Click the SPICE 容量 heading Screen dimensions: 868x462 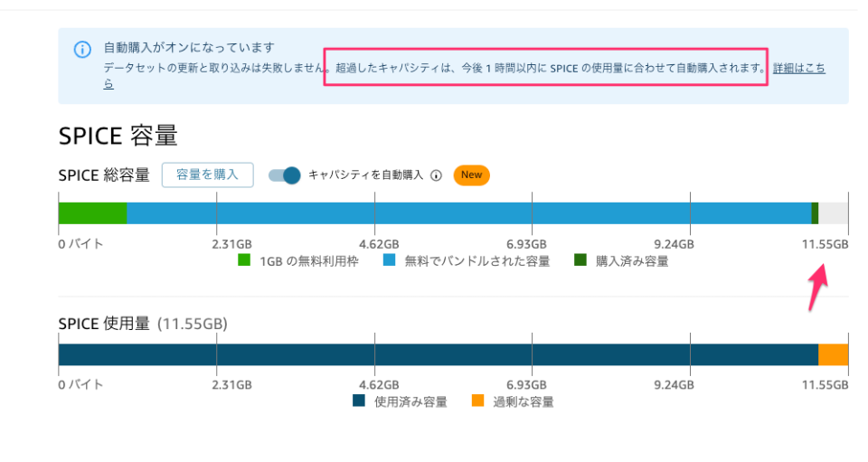tap(118, 136)
